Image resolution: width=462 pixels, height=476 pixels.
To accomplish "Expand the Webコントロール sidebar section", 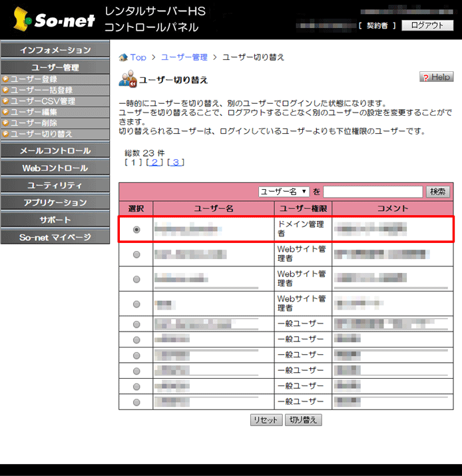I will coord(55,168).
